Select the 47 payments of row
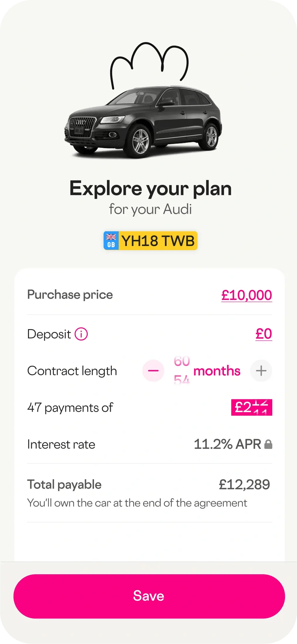The width and height of the screenshot is (297, 644). tap(70, 408)
